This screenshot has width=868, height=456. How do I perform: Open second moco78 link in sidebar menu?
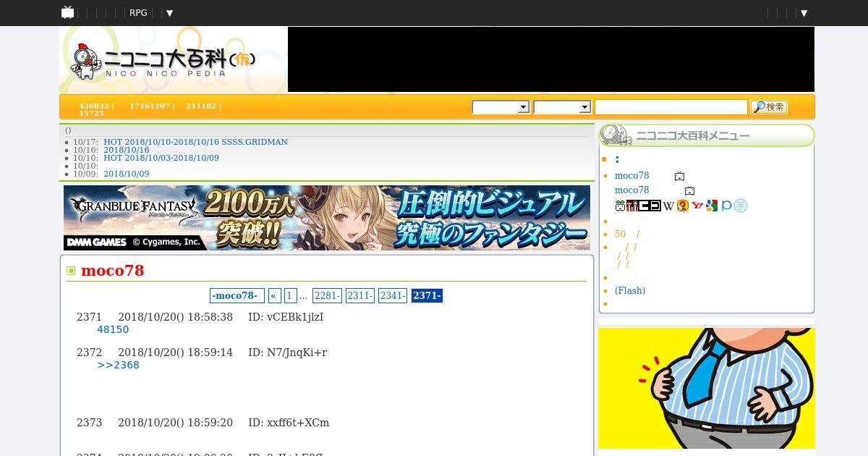pyautogui.click(x=631, y=190)
